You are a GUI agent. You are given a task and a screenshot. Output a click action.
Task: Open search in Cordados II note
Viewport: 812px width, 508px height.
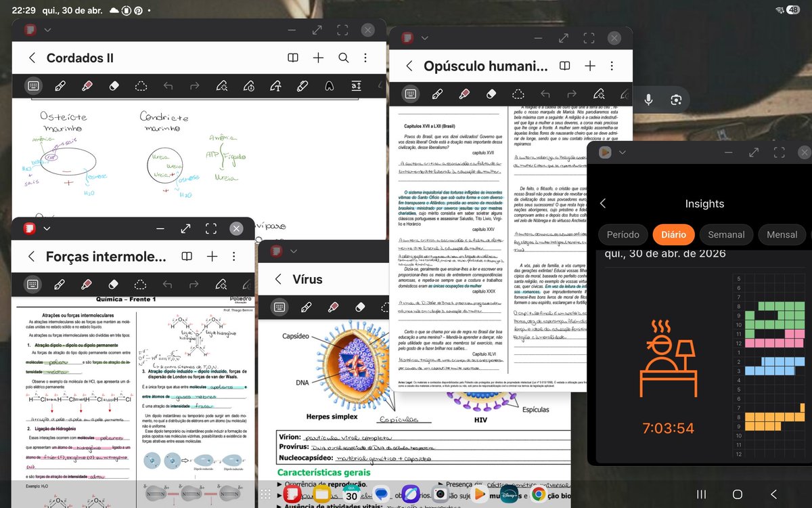pyautogui.click(x=344, y=58)
